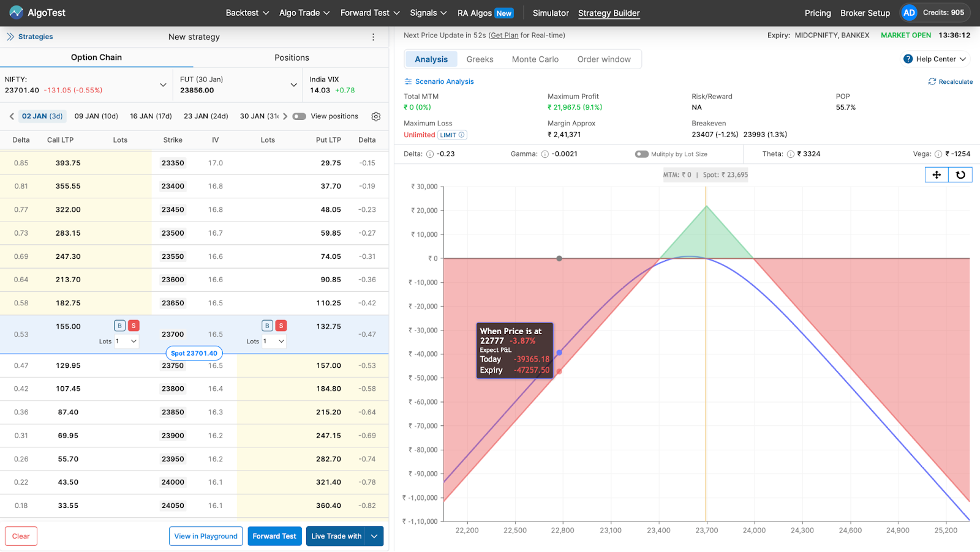Click the gray marker on zero line
The image size is (980, 552).
click(x=559, y=258)
